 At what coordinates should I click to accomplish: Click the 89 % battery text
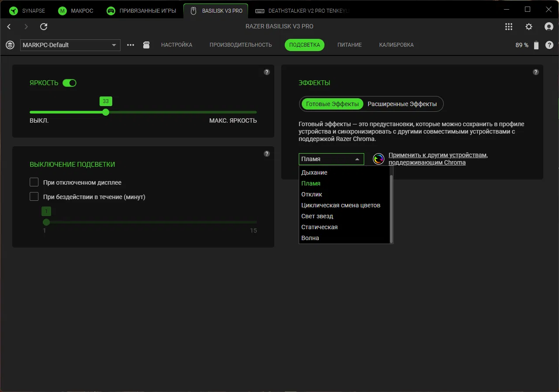pyautogui.click(x=522, y=45)
